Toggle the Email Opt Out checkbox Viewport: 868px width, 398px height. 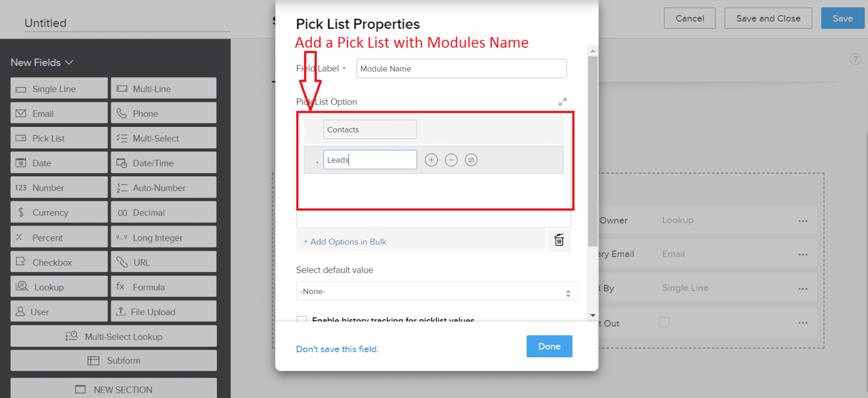(x=664, y=322)
